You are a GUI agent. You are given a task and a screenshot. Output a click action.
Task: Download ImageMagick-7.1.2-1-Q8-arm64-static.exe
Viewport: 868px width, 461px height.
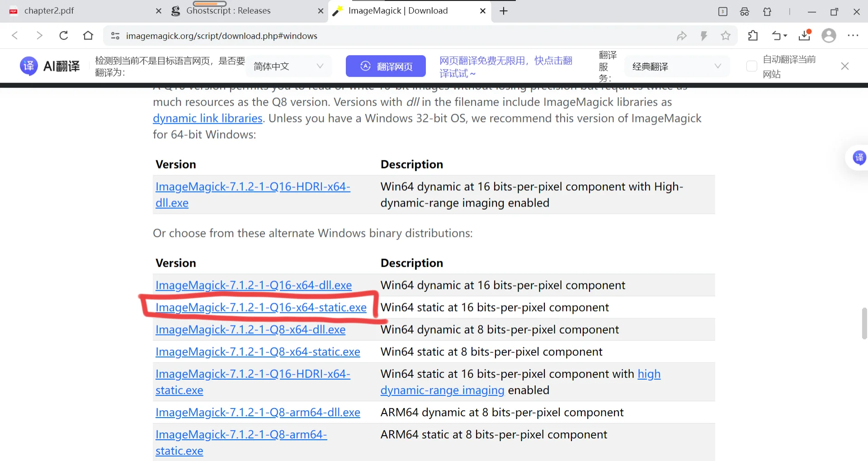tap(241, 442)
